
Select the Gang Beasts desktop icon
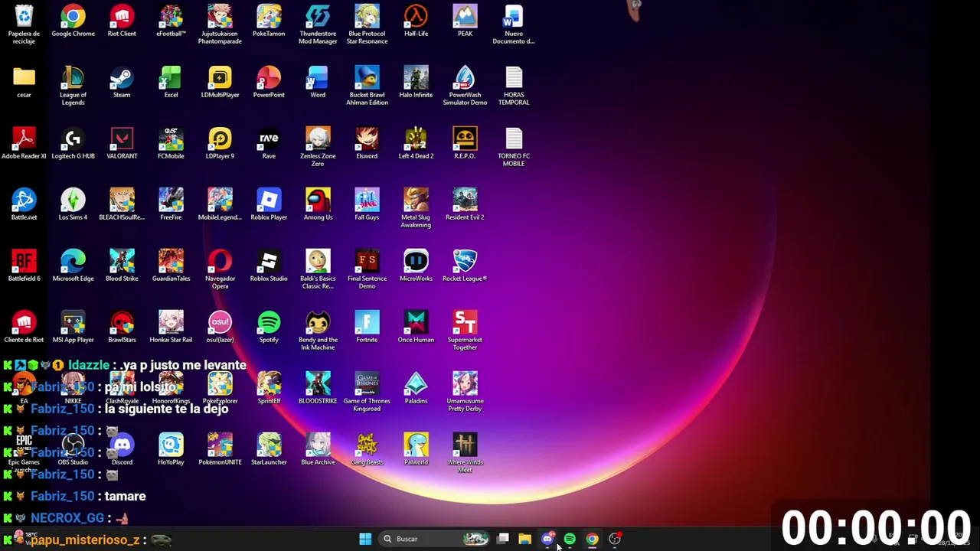tap(367, 450)
